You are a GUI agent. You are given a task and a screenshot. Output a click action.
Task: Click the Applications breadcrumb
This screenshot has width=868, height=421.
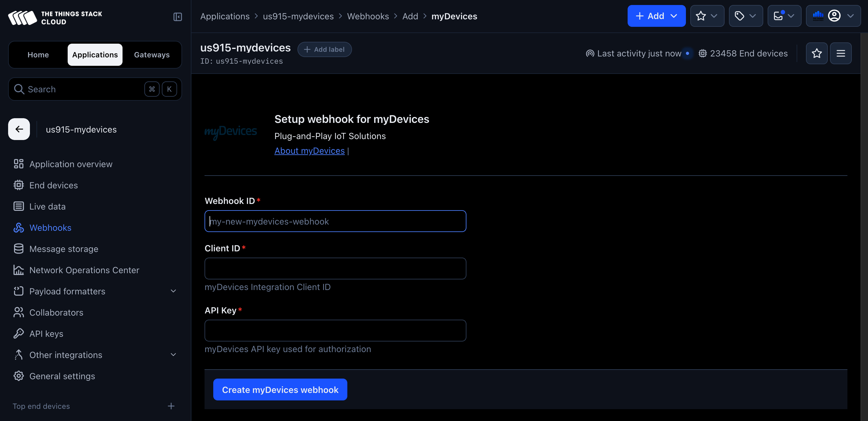225,16
